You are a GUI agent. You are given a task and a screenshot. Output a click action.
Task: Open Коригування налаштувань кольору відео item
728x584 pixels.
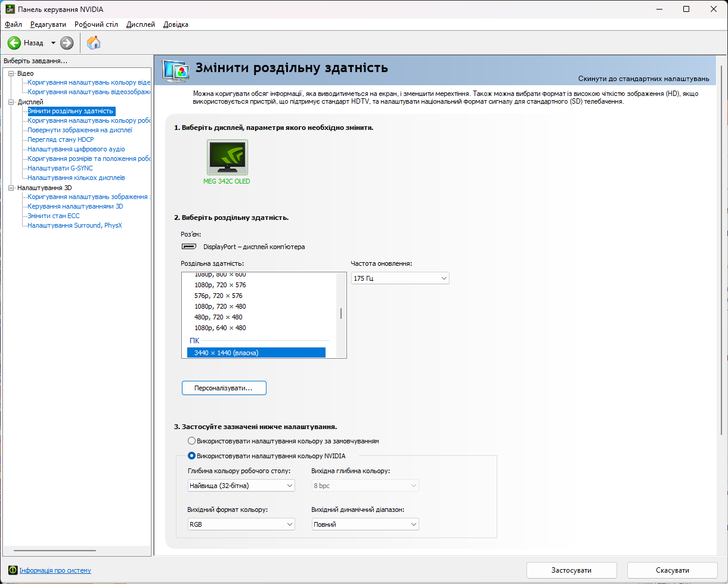[x=89, y=82]
